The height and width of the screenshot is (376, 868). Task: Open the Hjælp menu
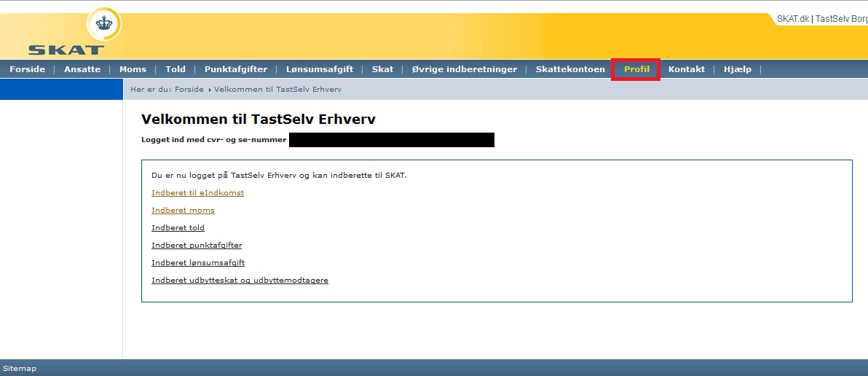pos(738,69)
